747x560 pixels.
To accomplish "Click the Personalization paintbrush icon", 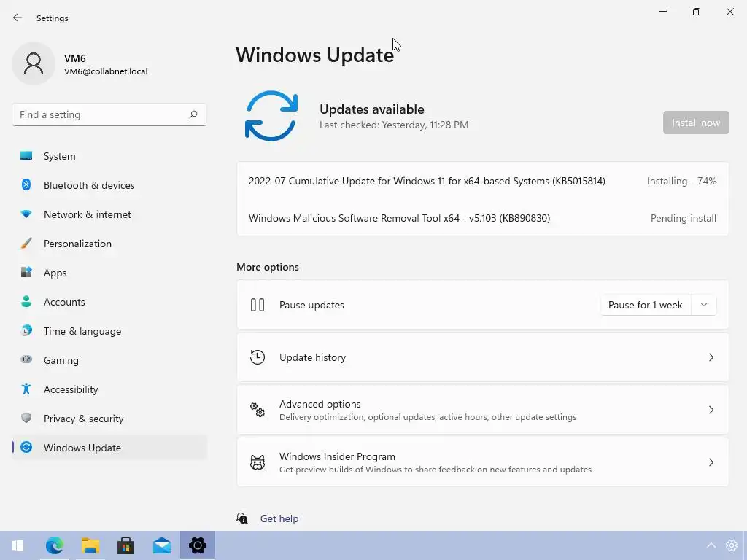I will [26, 244].
